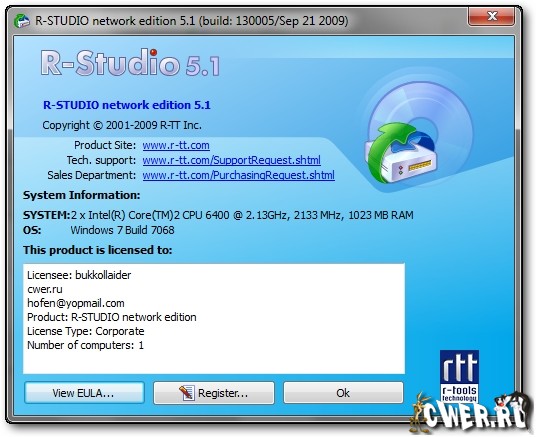Click the "License Type: Corporate" line

click(85, 331)
